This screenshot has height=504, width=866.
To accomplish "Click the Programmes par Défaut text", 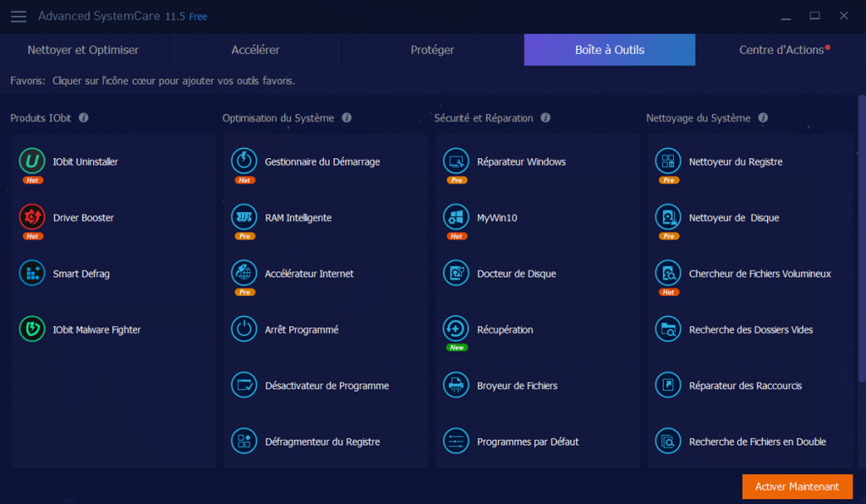I will (528, 441).
